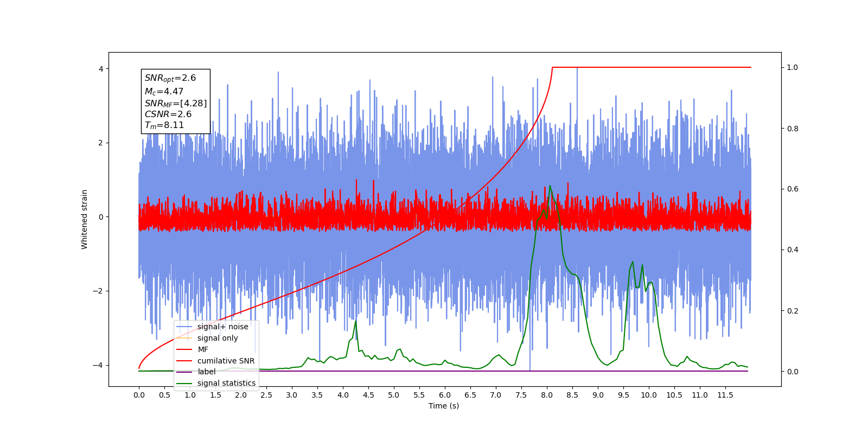The height and width of the screenshot is (434, 868).
Task: Click the 0.0 tick on time axis
Action: pos(139,395)
